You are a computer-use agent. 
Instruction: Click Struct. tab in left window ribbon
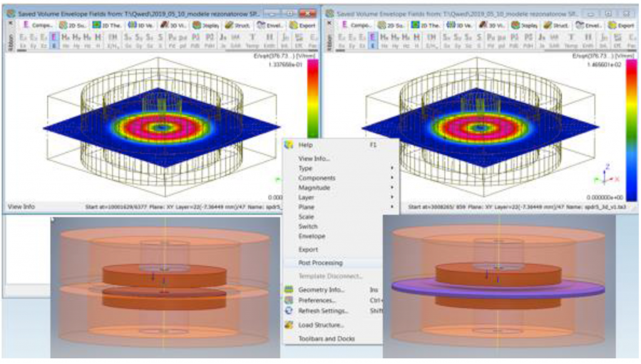pyautogui.click(x=237, y=25)
